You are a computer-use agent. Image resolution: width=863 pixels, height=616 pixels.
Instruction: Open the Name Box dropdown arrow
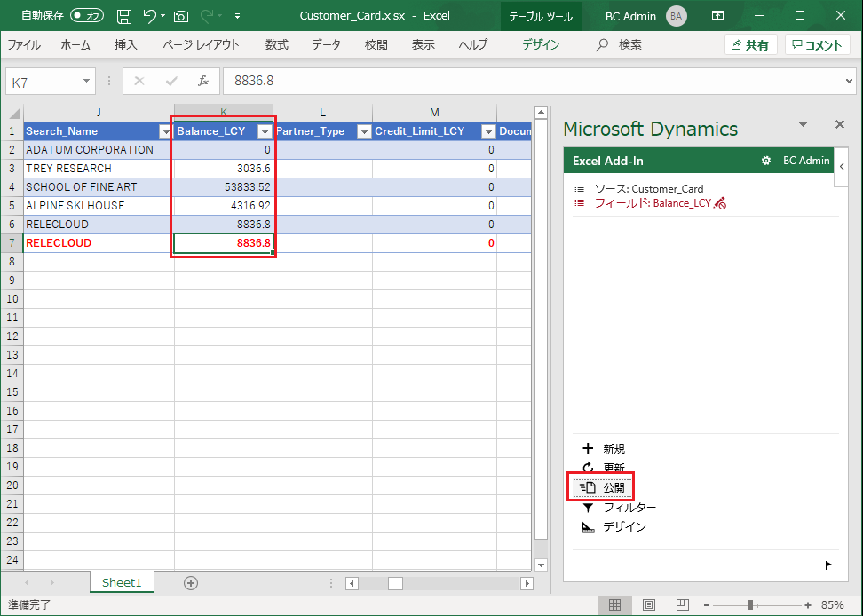86,82
